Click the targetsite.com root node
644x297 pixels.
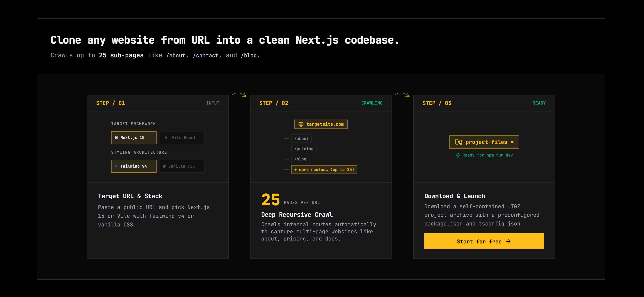pos(321,124)
